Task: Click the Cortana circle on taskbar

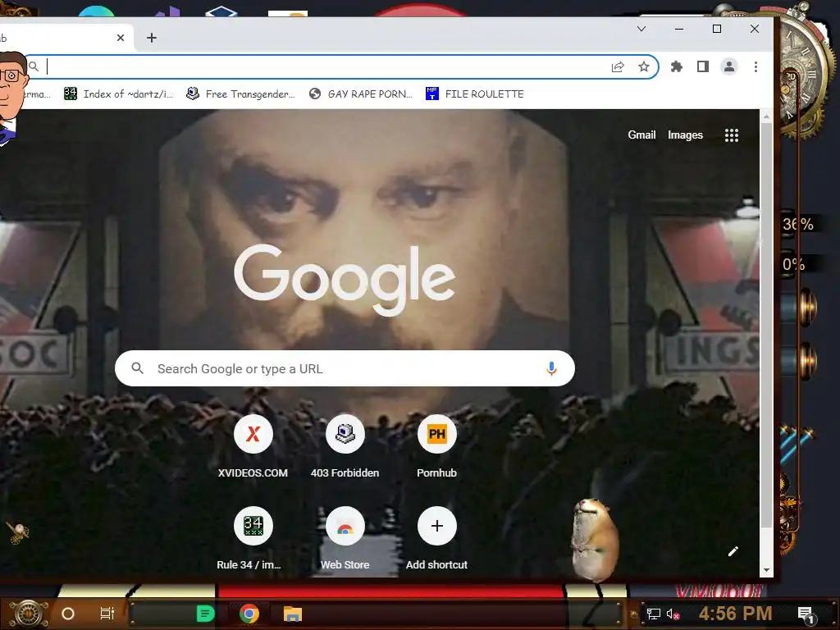Action: (68, 614)
